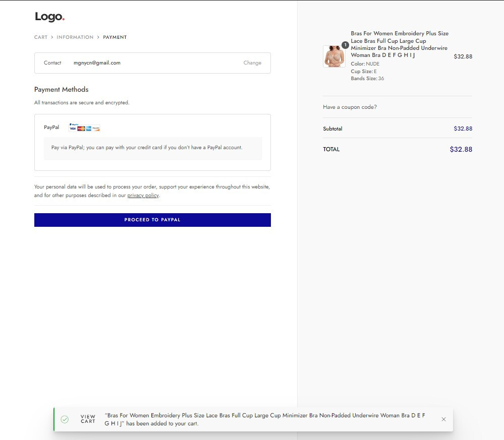Dismiss the added-to-cart notification

coord(443,419)
